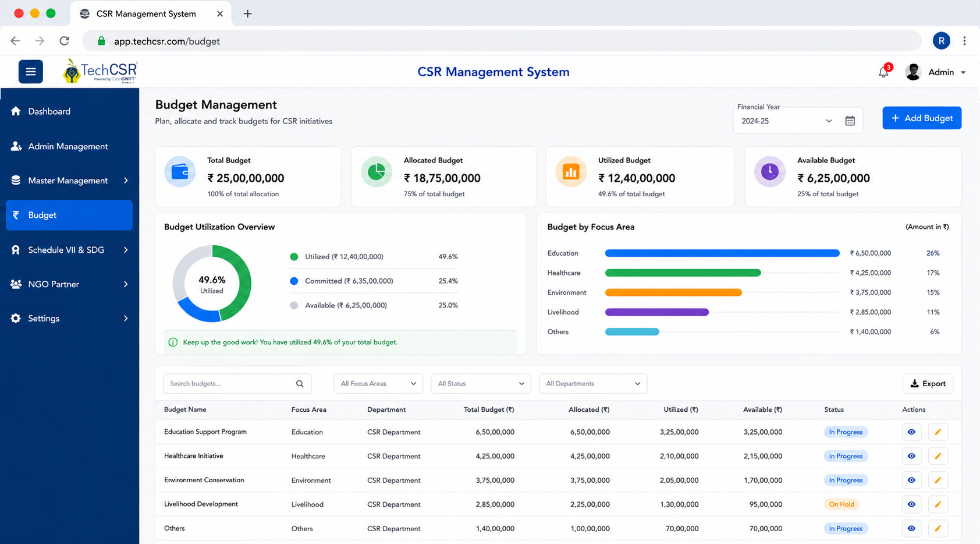This screenshot has height=544, width=980.
Task: Open the Financial Year 2024-25 dropdown
Action: point(786,121)
